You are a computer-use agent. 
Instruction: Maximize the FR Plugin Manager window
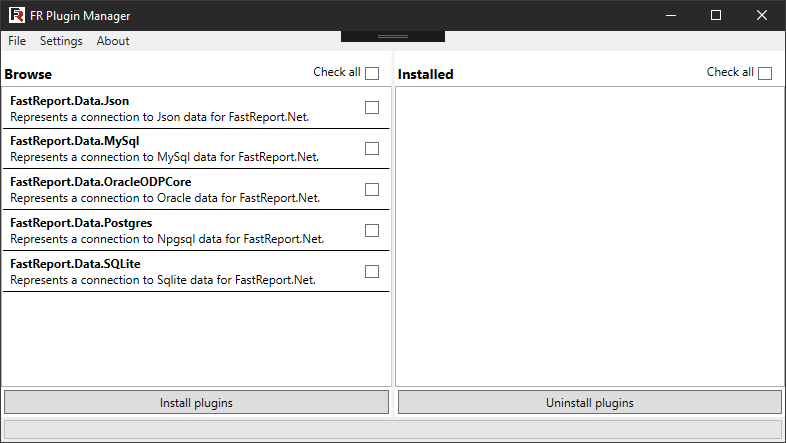pyautogui.click(x=716, y=16)
